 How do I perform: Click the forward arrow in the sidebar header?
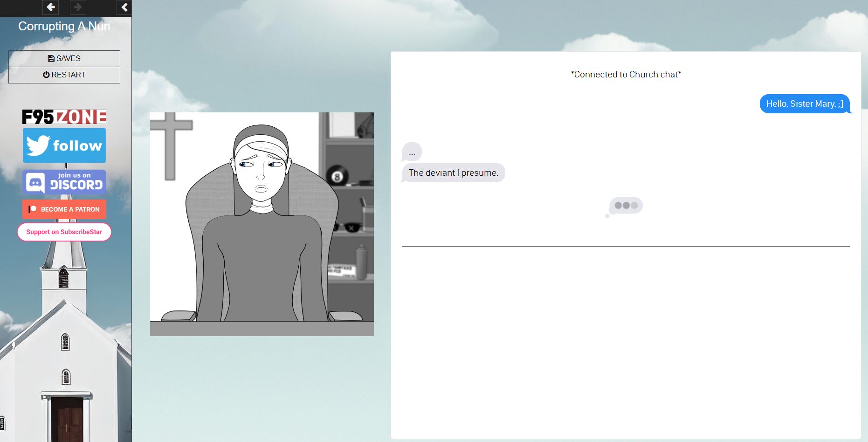click(78, 7)
